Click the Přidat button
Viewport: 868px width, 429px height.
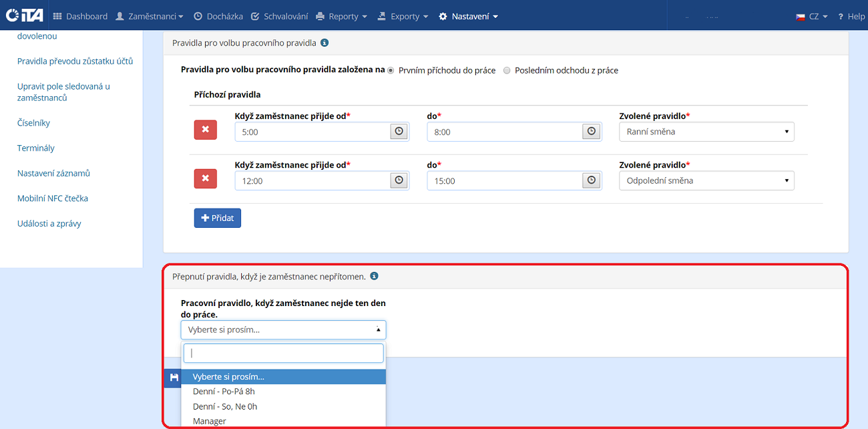tap(217, 218)
